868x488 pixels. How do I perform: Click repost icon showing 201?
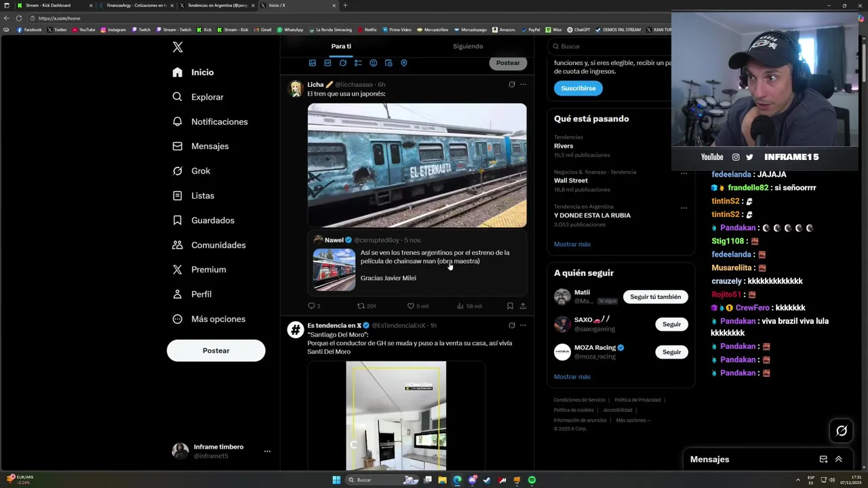(361, 306)
